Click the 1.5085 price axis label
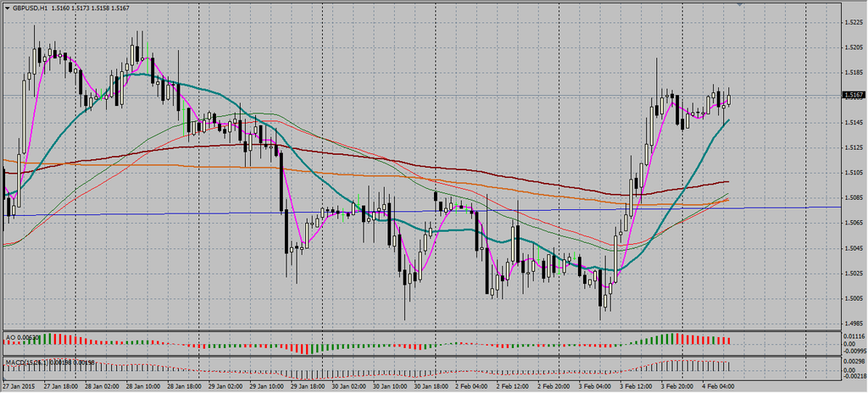868x393 pixels. coord(854,198)
